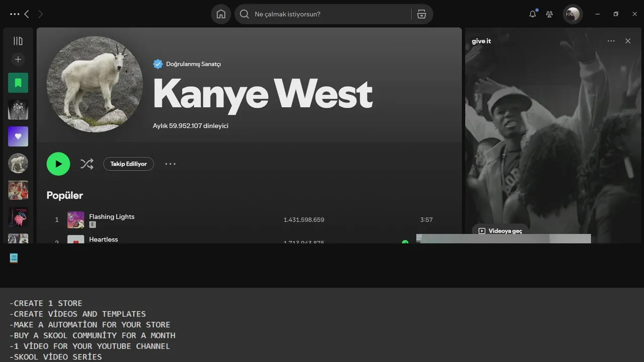Click the Kanye West goat profile picture
Viewport: 644px width, 362px height.
[x=95, y=84]
